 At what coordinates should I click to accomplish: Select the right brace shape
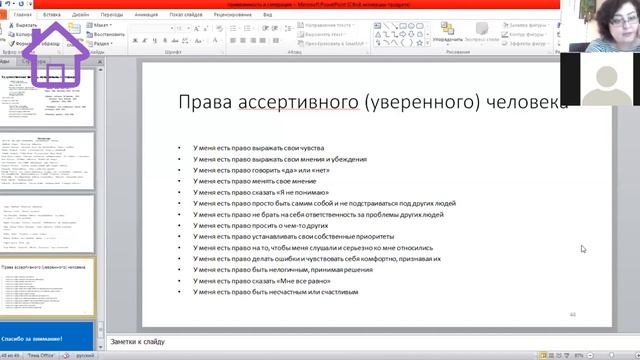pos(411,43)
